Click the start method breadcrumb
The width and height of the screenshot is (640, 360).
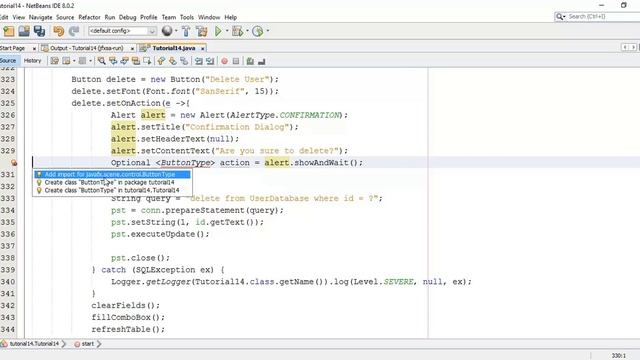click(87, 344)
